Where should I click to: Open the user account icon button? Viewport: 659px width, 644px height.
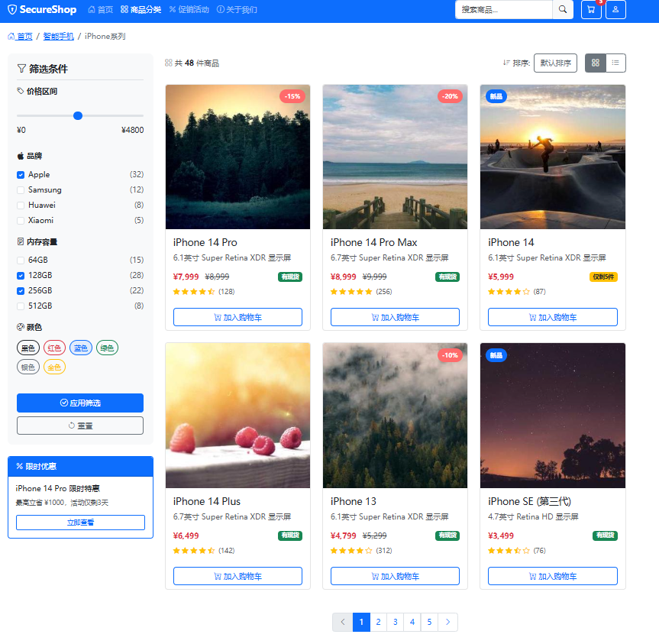click(x=615, y=10)
